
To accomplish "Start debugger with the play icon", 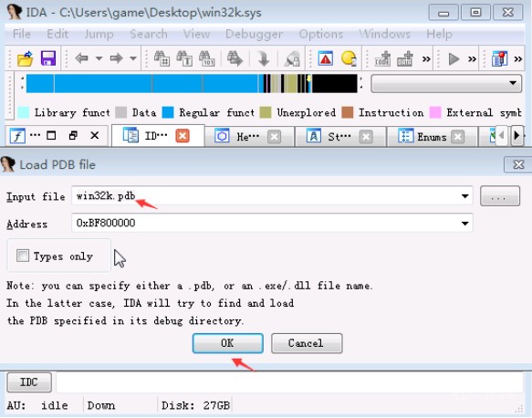I will (454, 59).
